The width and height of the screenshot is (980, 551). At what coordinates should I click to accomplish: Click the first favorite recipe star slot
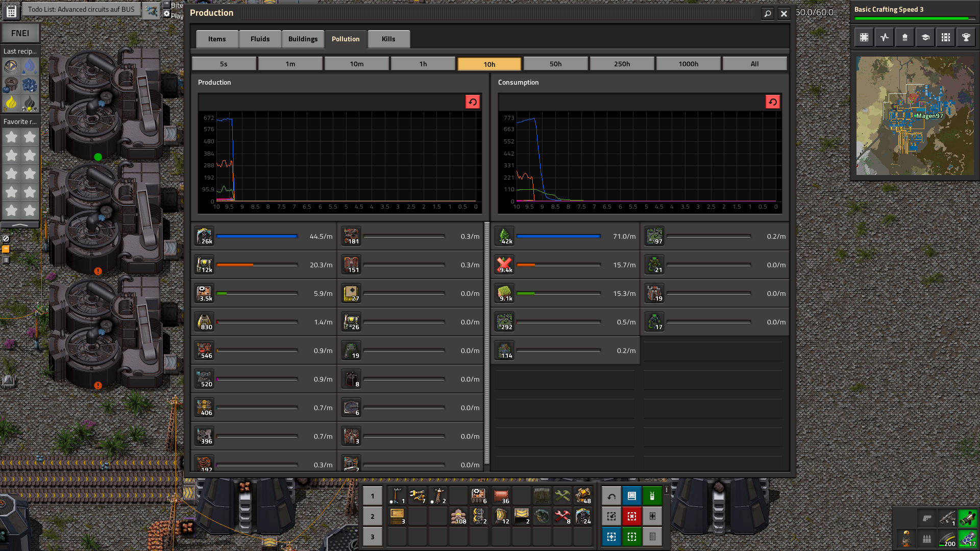click(x=11, y=137)
